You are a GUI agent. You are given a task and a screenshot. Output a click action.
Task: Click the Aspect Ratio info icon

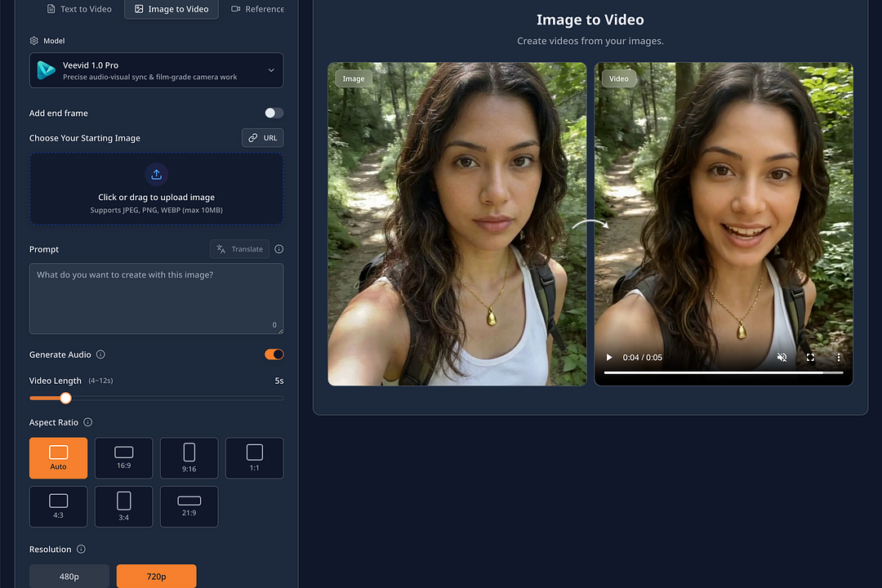(90, 422)
